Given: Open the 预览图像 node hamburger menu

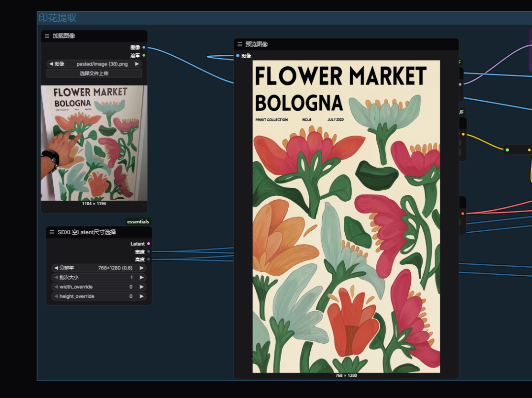Looking at the screenshot, I should (240, 44).
